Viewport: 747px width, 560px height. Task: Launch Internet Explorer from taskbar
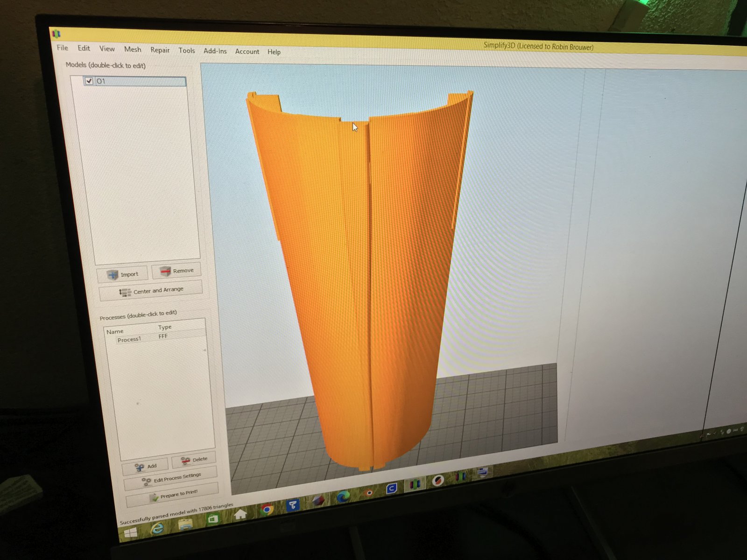click(x=157, y=528)
